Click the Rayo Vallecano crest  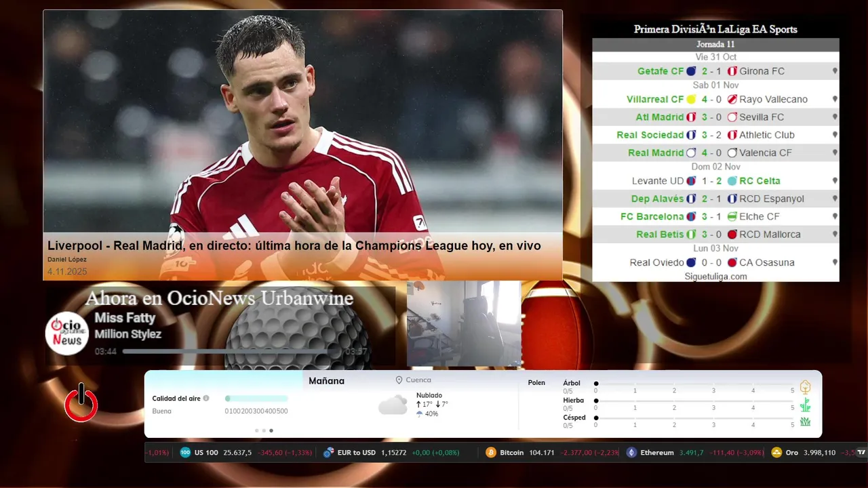coord(732,100)
